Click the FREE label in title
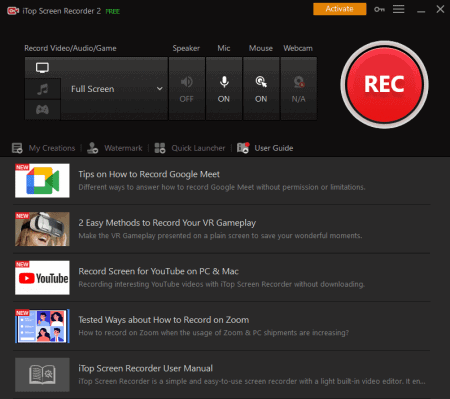Image resolution: width=450 pixels, height=399 pixels. coord(113,11)
